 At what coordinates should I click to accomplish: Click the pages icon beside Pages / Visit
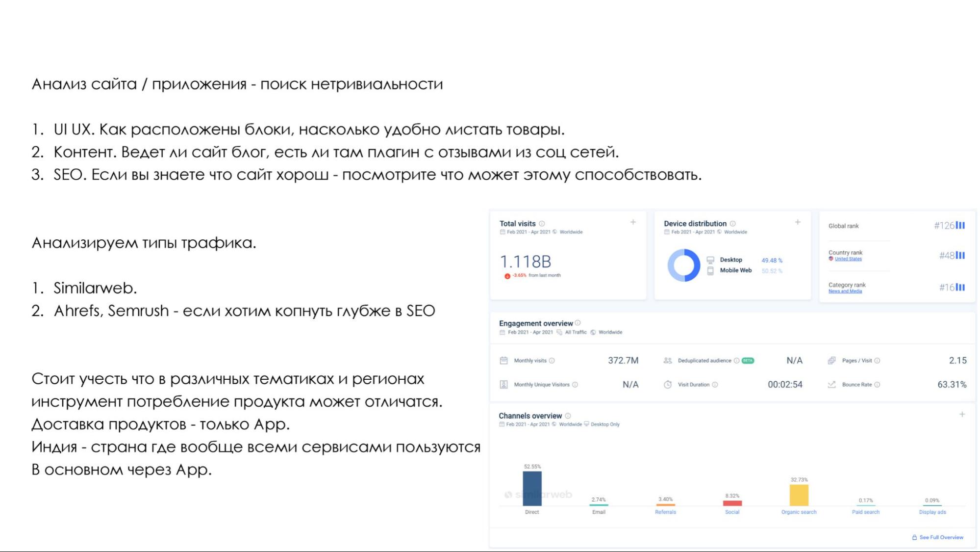coord(831,361)
